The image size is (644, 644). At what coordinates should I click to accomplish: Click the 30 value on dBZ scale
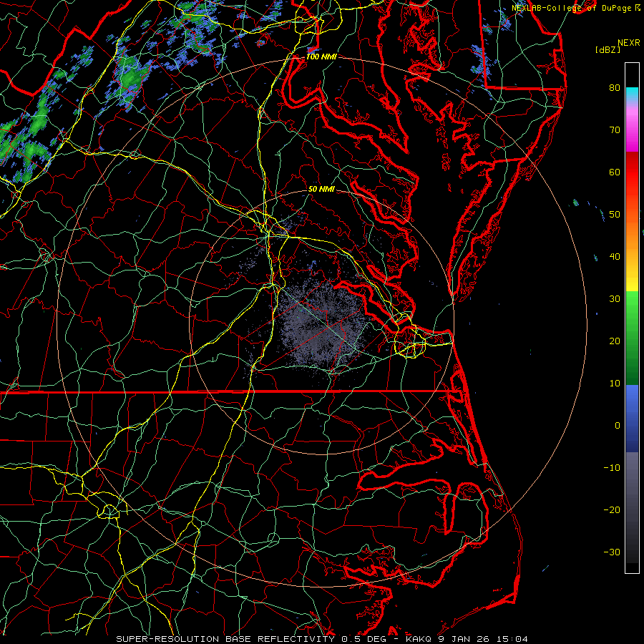click(615, 299)
